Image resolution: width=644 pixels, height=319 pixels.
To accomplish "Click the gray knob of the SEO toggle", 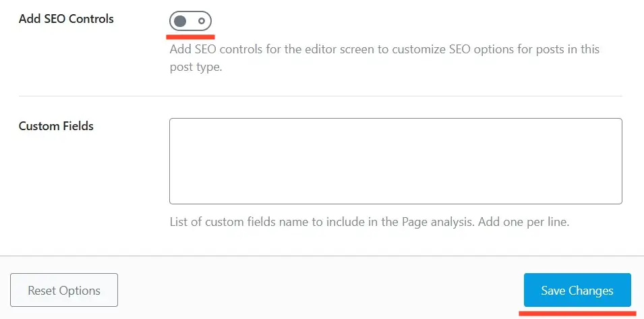I will click(x=180, y=22).
